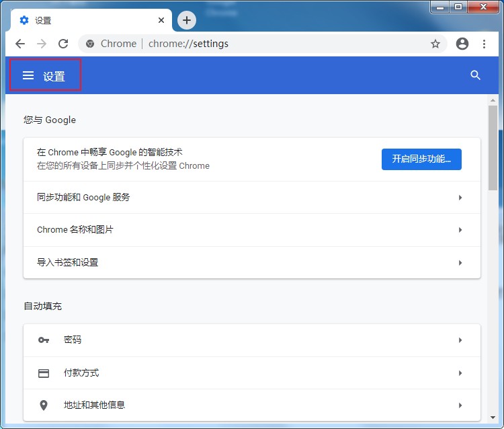Click 在您的所有设备上同步并个性化设置 Chrome text
Screen dimensions: 504x429
tap(123, 165)
